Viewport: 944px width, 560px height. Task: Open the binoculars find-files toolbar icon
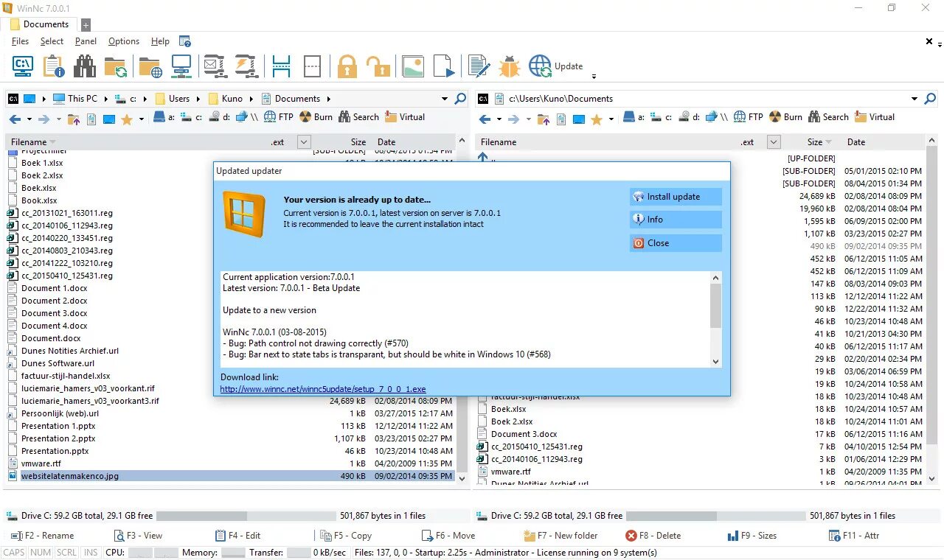(85, 66)
